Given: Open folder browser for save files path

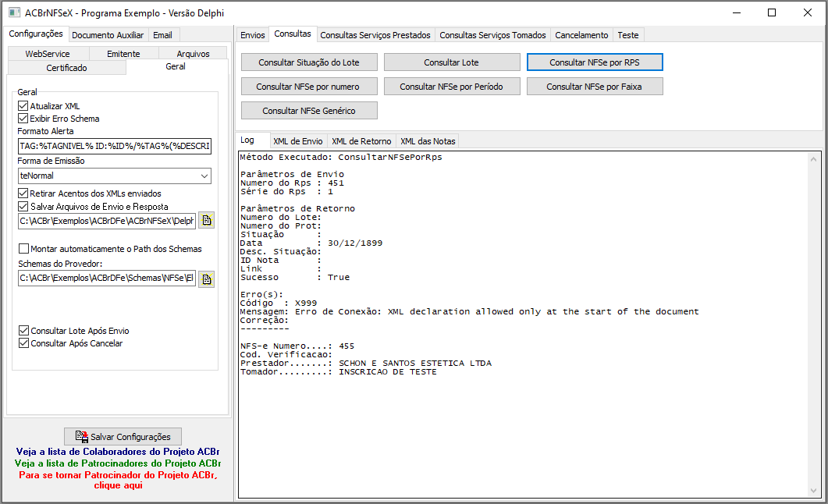Looking at the screenshot, I should tap(207, 221).
